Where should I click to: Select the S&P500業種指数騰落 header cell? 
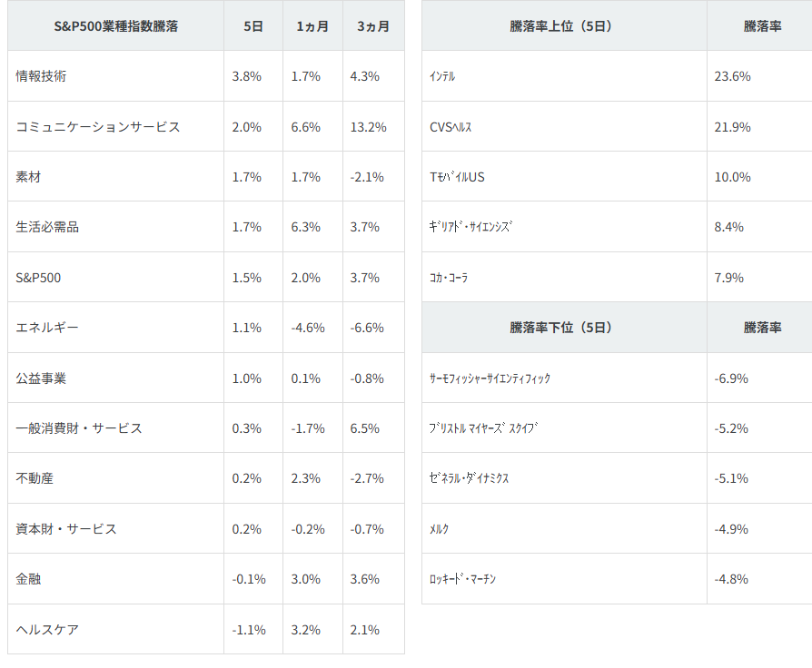[116, 26]
